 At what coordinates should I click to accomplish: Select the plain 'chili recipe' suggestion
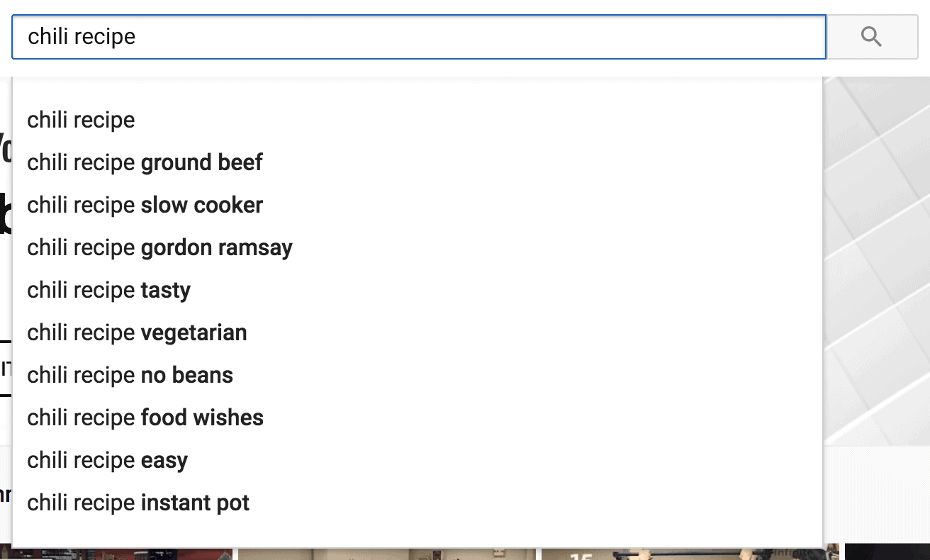click(418, 120)
